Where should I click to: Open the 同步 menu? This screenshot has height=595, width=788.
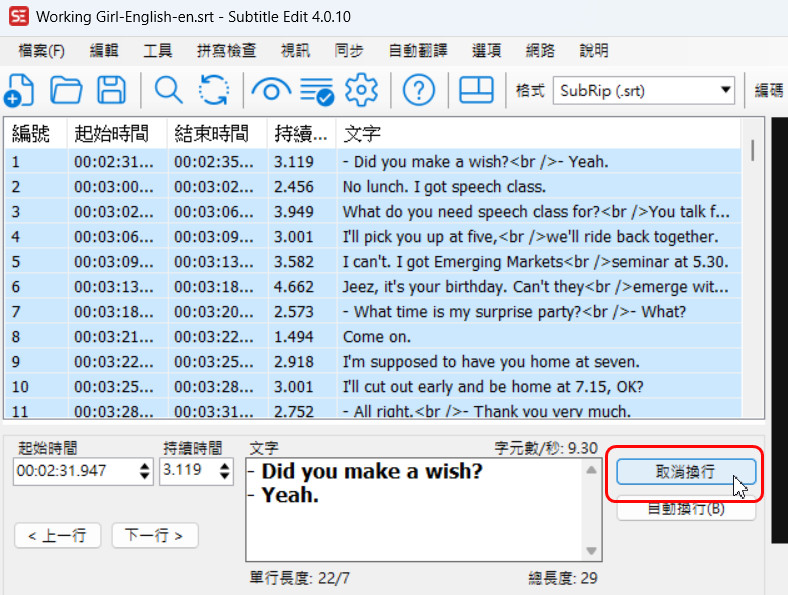[x=349, y=51]
